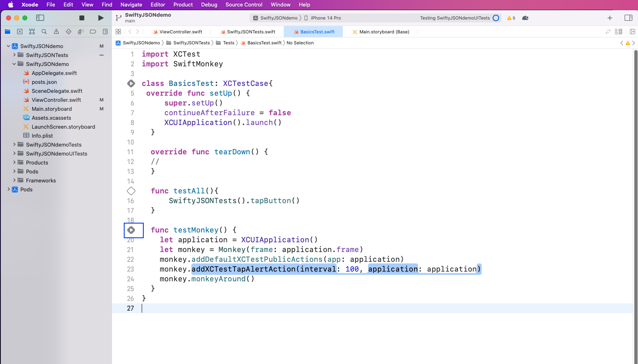Open the related items grid menu

[x=118, y=31]
